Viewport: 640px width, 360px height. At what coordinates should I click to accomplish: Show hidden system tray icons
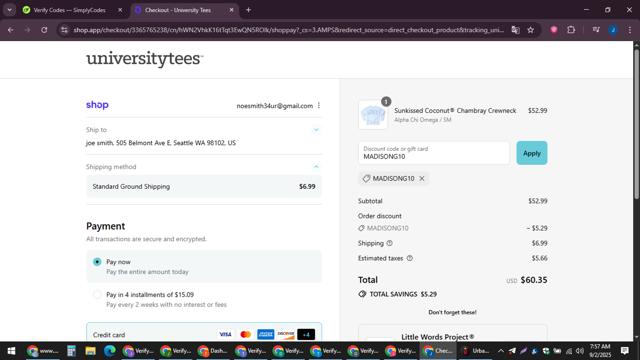(x=501, y=351)
